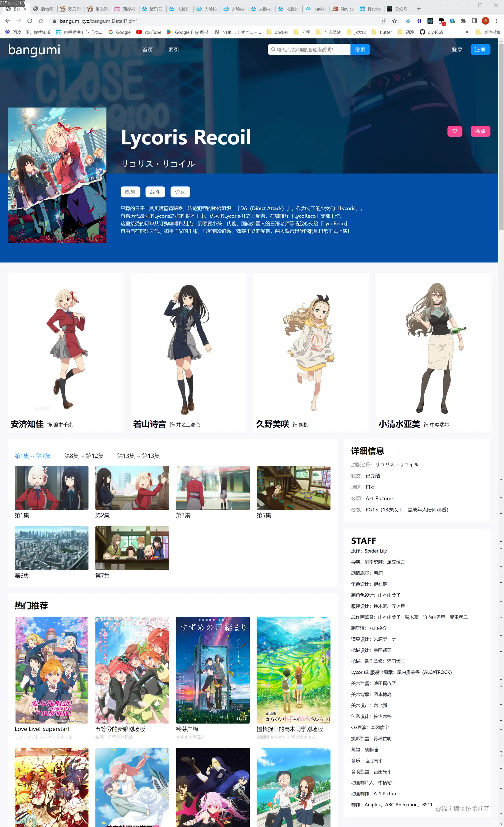Open the diy4869 GitHub bookmark

(x=432, y=32)
